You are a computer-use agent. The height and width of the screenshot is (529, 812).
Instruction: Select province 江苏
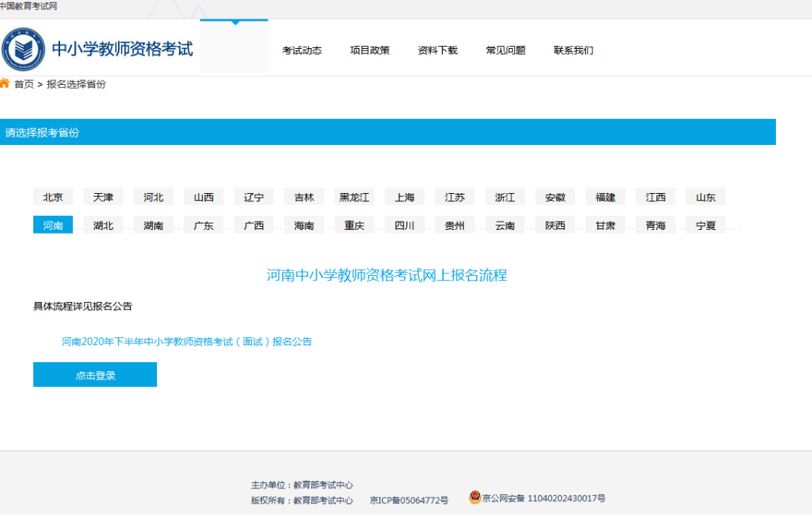[455, 197]
